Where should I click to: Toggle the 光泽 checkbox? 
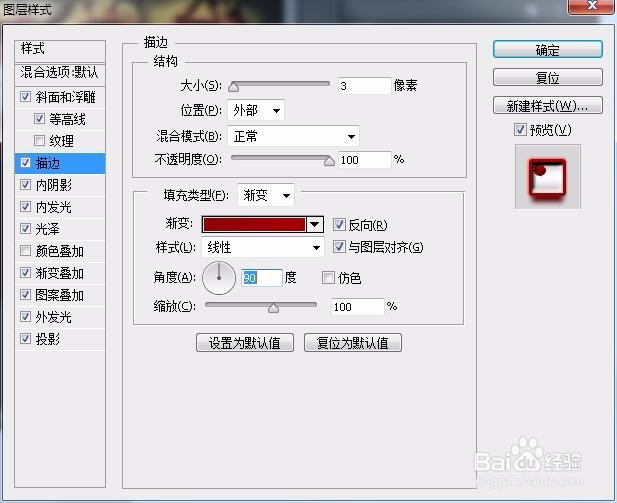[x=26, y=229]
